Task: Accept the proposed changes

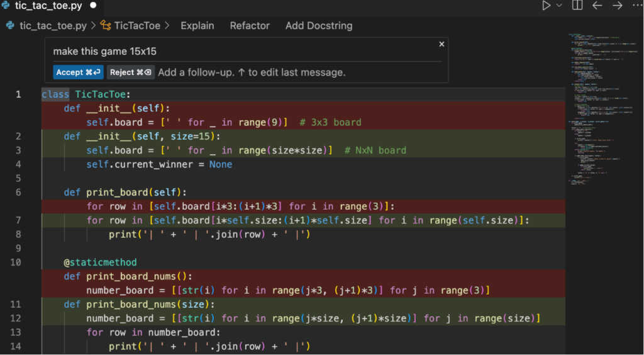Action: coord(78,72)
